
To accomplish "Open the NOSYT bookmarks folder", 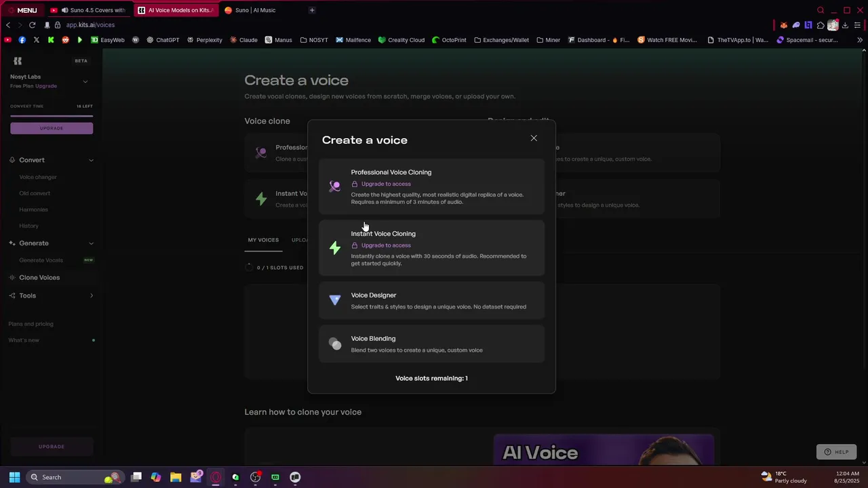I will coord(314,40).
